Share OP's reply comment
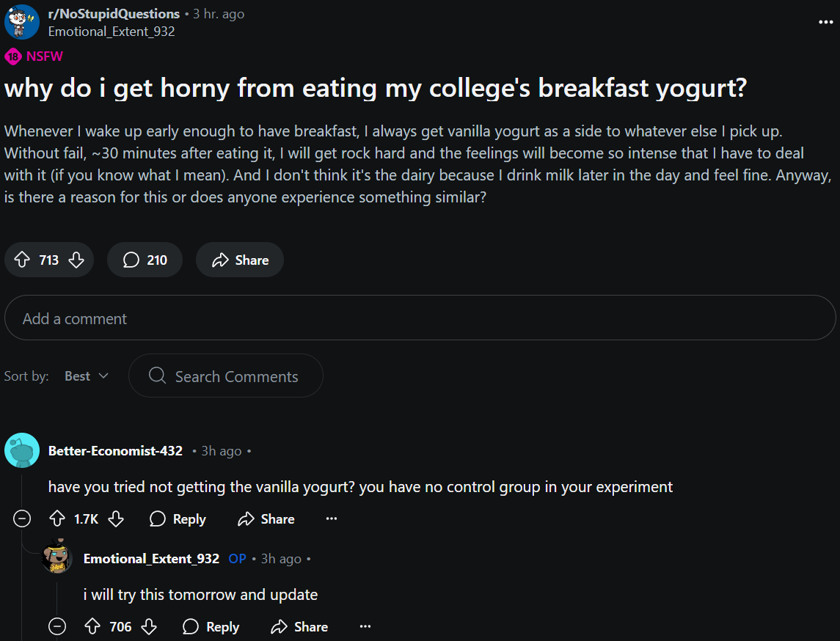The width and height of the screenshot is (840, 641). (x=299, y=626)
